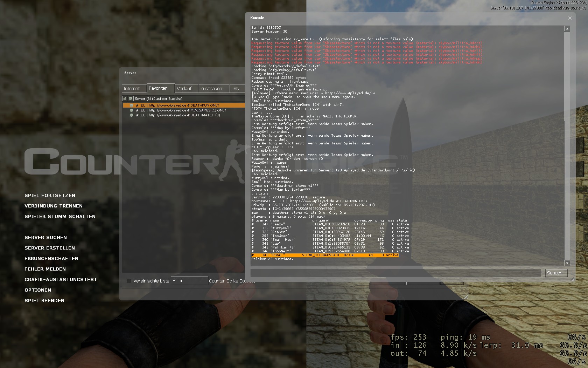This screenshot has height=368, width=588.
Task: Click the shield icon of the DEATHRUN ONLY server
Action: pyautogui.click(x=132, y=105)
